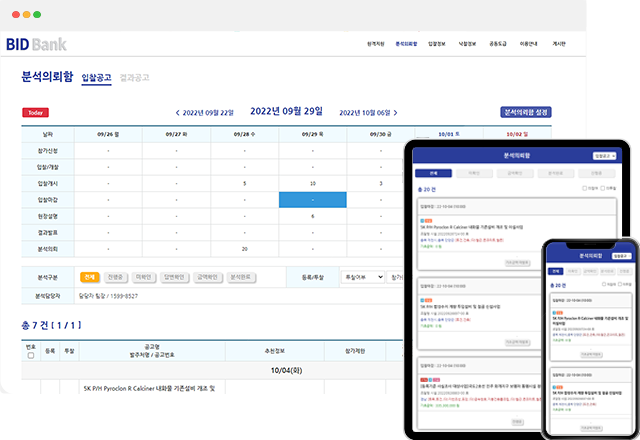Click the 10/02 일 column header

click(x=517, y=134)
